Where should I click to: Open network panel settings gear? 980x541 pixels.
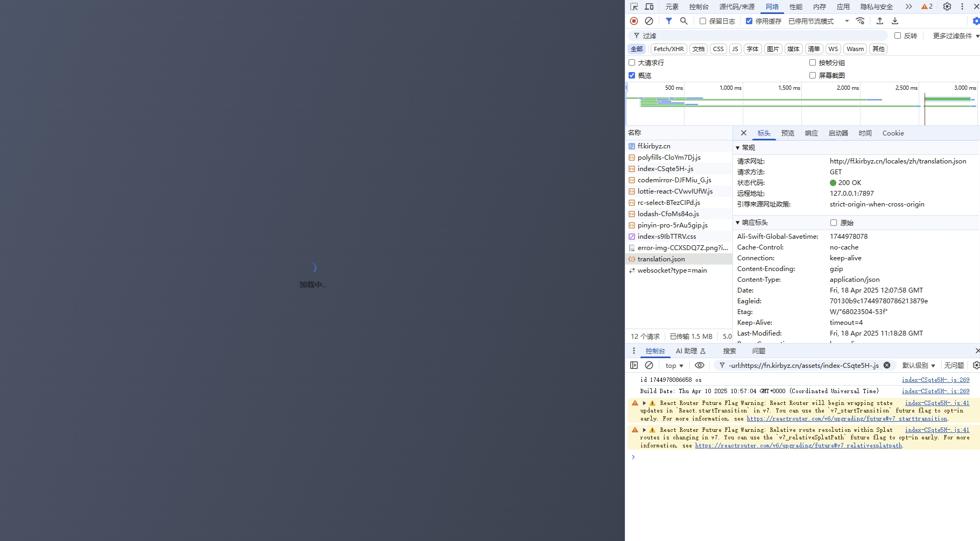pyautogui.click(x=976, y=21)
